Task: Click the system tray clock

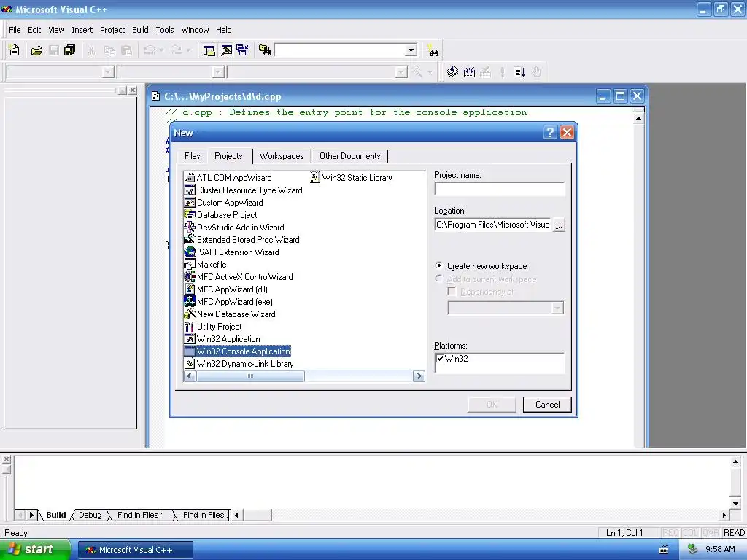Action: click(x=720, y=549)
